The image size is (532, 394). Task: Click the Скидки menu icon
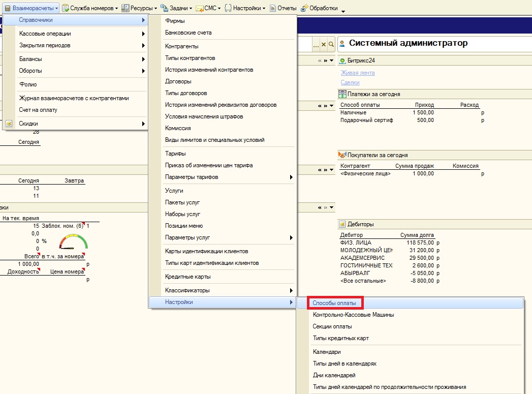point(9,124)
